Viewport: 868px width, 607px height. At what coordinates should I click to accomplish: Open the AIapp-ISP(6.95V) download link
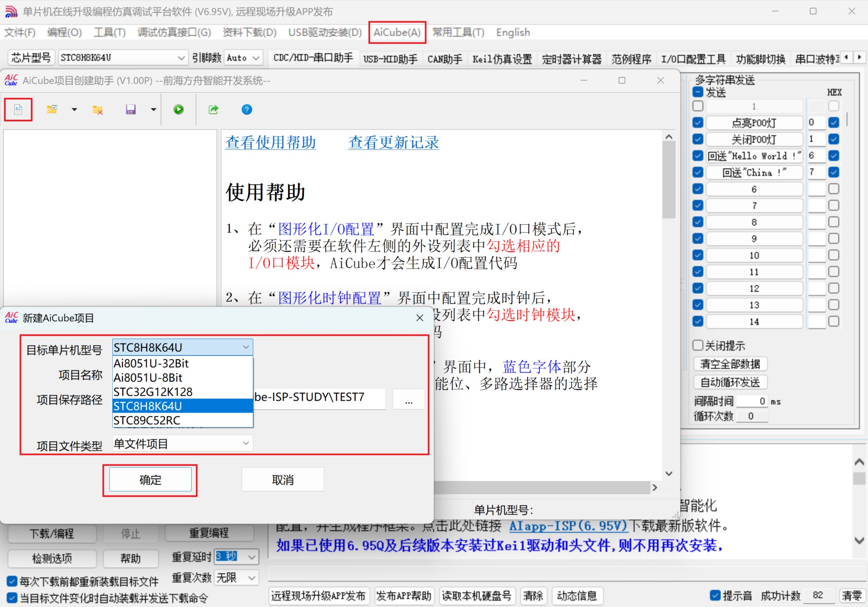(568, 525)
